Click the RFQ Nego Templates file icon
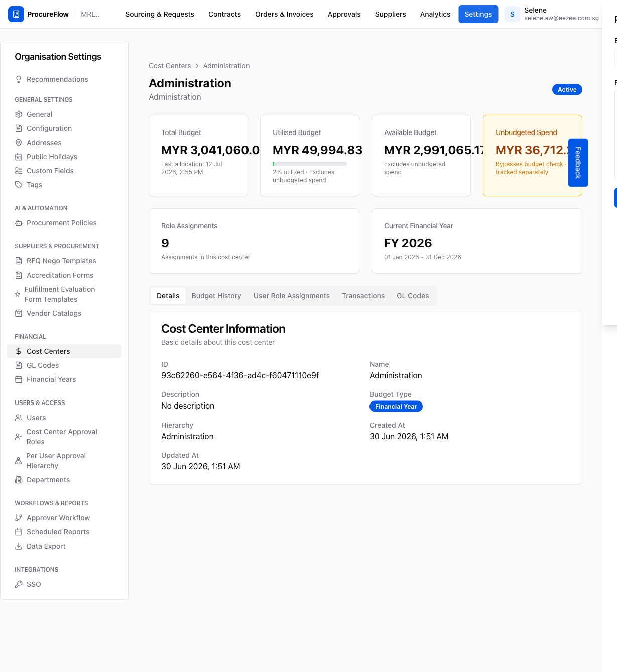 pos(19,261)
